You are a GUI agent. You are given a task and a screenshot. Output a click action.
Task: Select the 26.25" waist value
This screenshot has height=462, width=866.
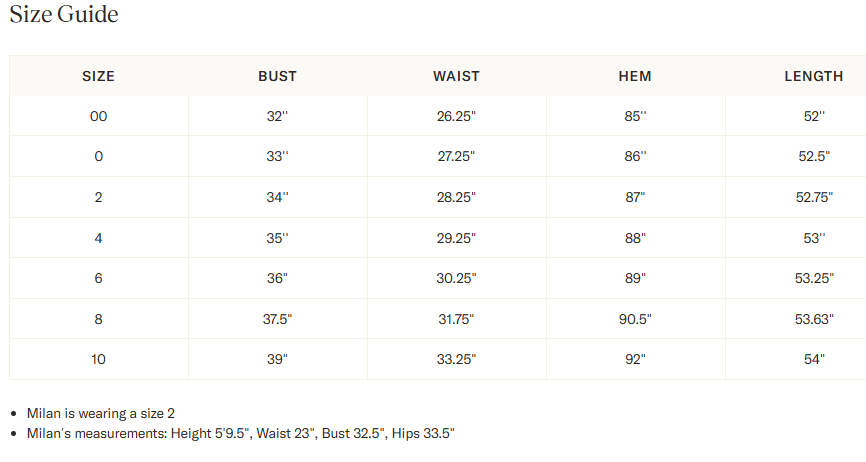[456, 116]
